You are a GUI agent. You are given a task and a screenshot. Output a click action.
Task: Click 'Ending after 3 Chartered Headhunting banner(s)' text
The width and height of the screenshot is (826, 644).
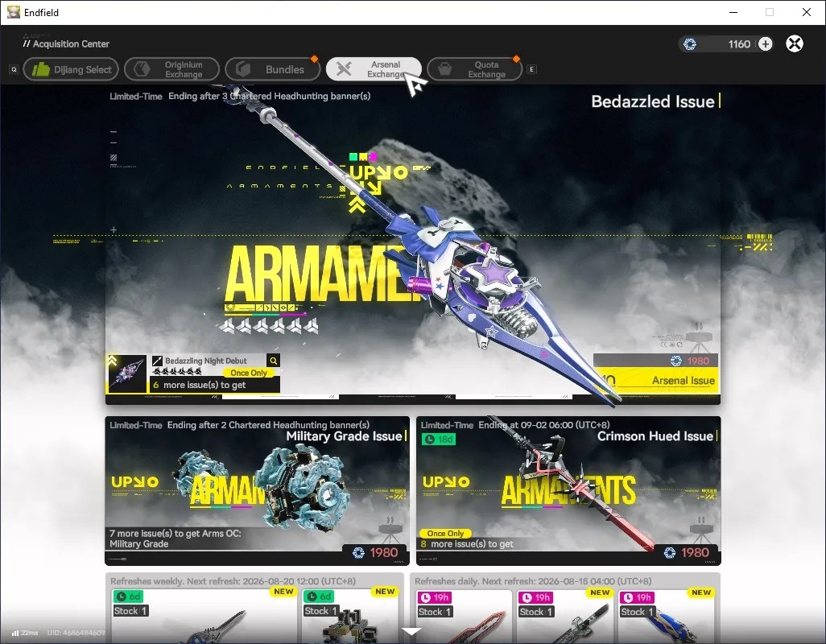point(269,96)
